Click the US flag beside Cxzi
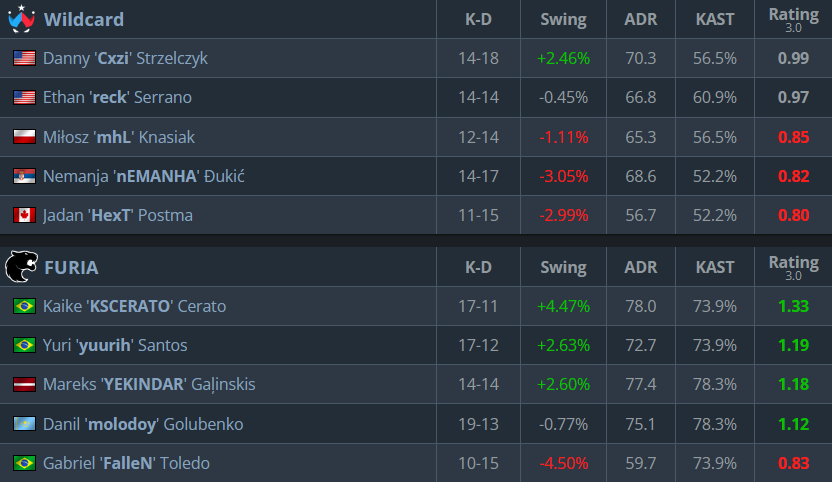 [x=24, y=58]
